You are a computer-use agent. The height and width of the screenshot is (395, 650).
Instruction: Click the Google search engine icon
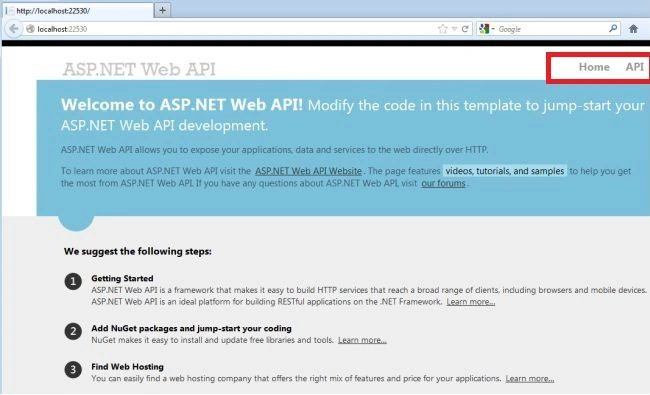point(484,29)
